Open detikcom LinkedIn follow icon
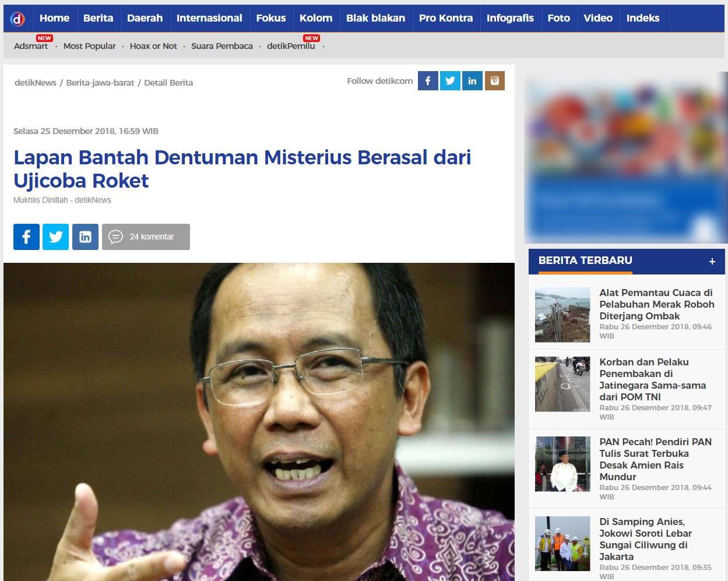The width and height of the screenshot is (728, 581). [x=472, y=81]
